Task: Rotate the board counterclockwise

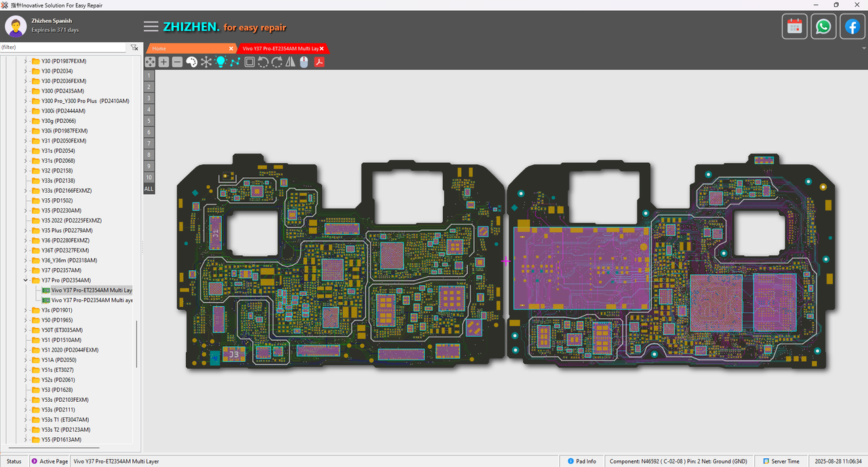Action: (263, 62)
